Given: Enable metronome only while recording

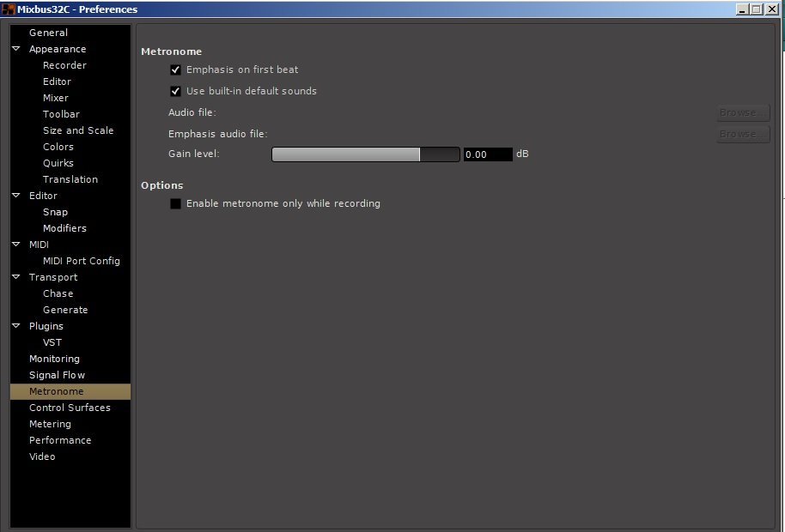Looking at the screenshot, I should pos(175,203).
